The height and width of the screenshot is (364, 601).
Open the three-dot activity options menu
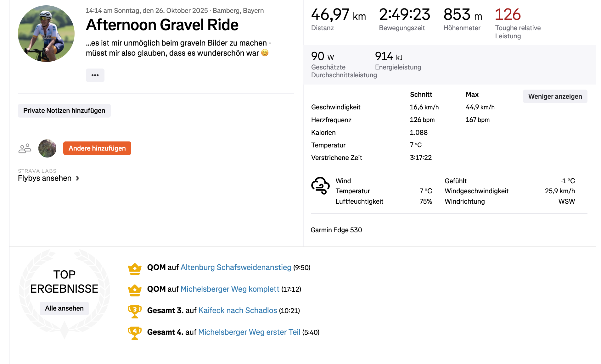coord(95,75)
